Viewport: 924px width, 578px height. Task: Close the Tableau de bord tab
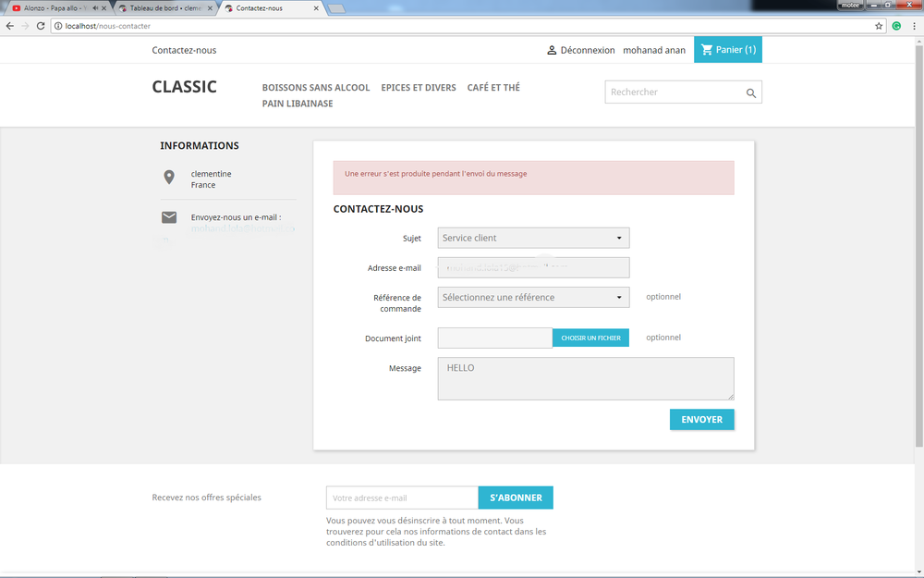point(210,8)
